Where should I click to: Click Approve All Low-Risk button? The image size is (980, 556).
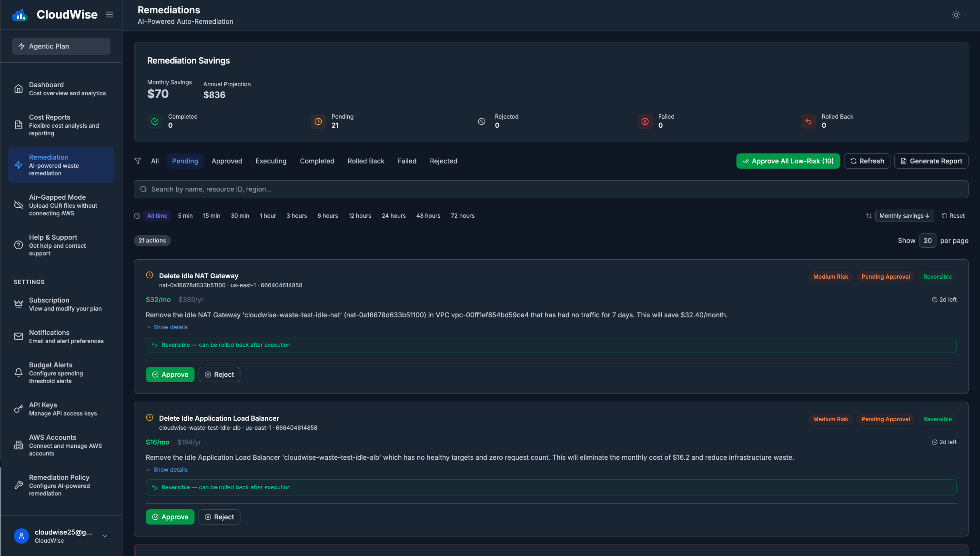pos(788,161)
